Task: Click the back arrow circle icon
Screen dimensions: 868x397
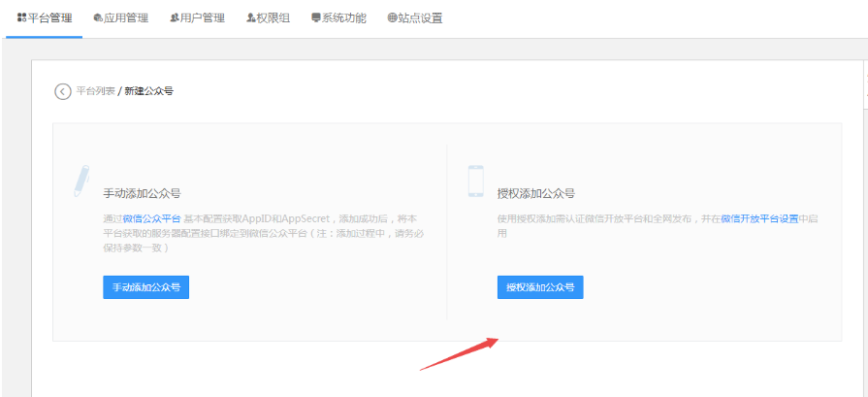Action: 62,91
